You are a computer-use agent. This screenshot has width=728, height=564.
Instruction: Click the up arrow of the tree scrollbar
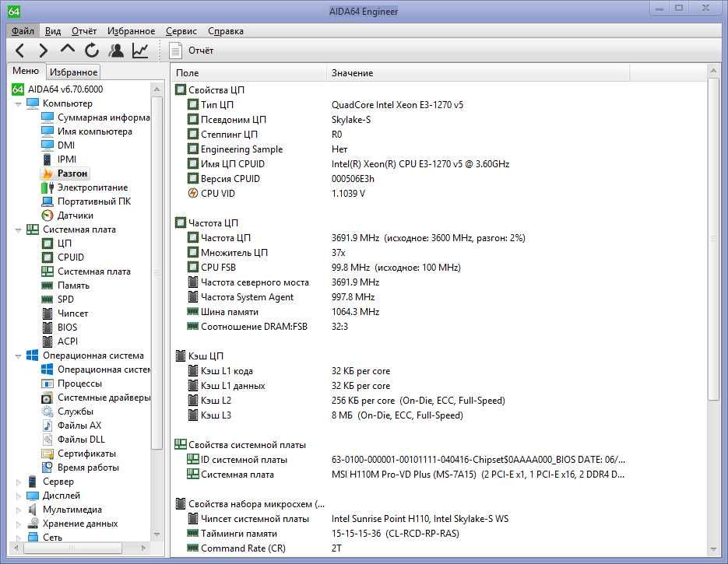(x=157, y=89)
